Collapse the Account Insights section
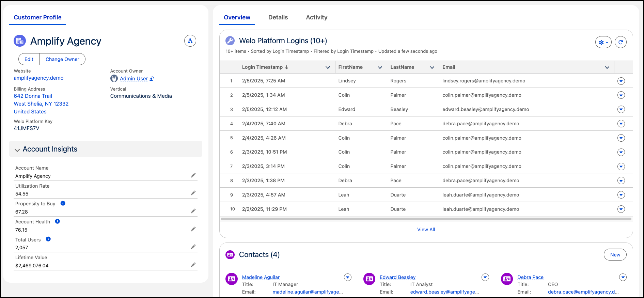Screen dimensions: 644x298 coord(17,150)
